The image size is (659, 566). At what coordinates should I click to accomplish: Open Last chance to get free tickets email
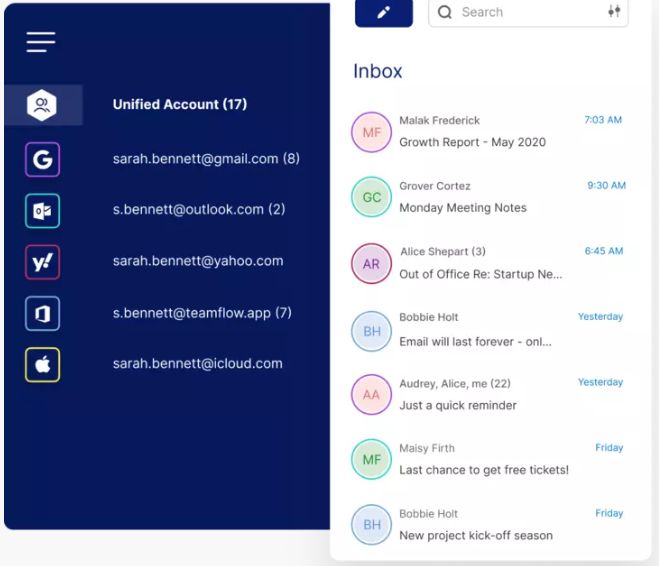click(x=483, y=470)
